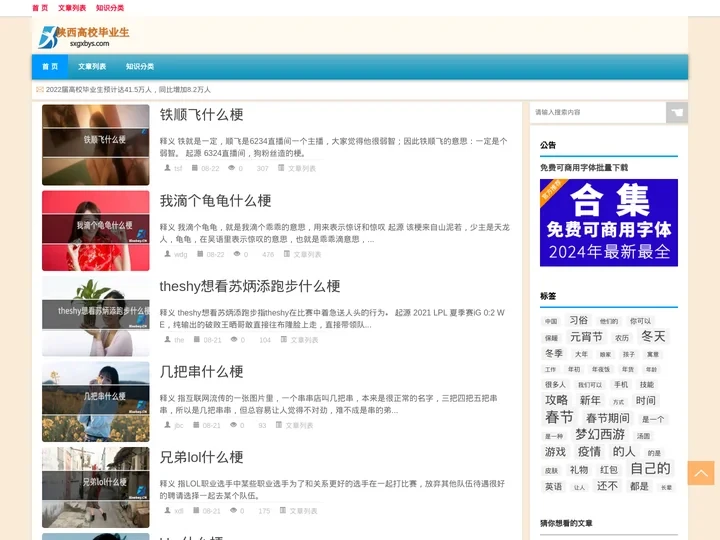Select the 你可以 tag
The width and height of the screenshot is (720, 540).
(x=640, y=321)
